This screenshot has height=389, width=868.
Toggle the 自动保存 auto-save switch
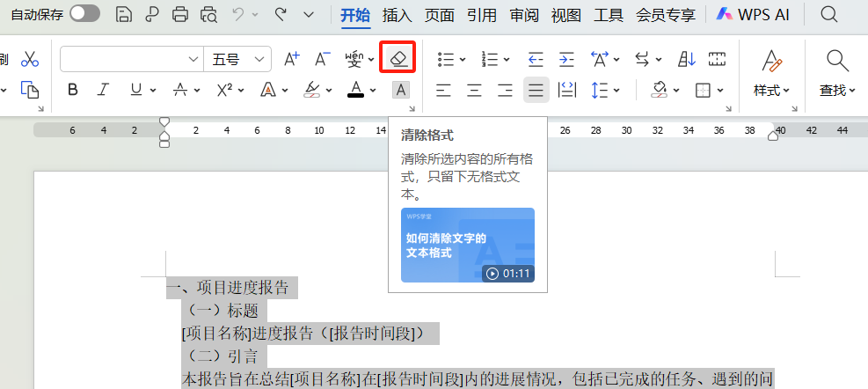tap(84, 14)
